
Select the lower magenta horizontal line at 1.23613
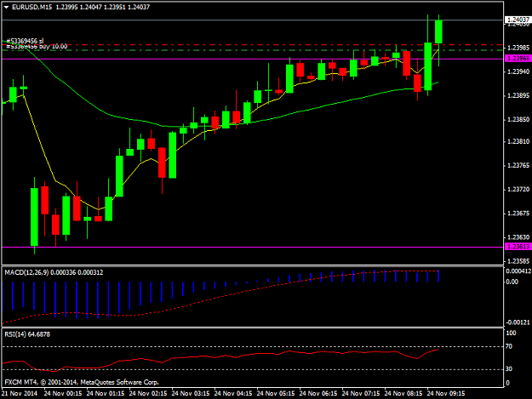[x=253, y=247]
